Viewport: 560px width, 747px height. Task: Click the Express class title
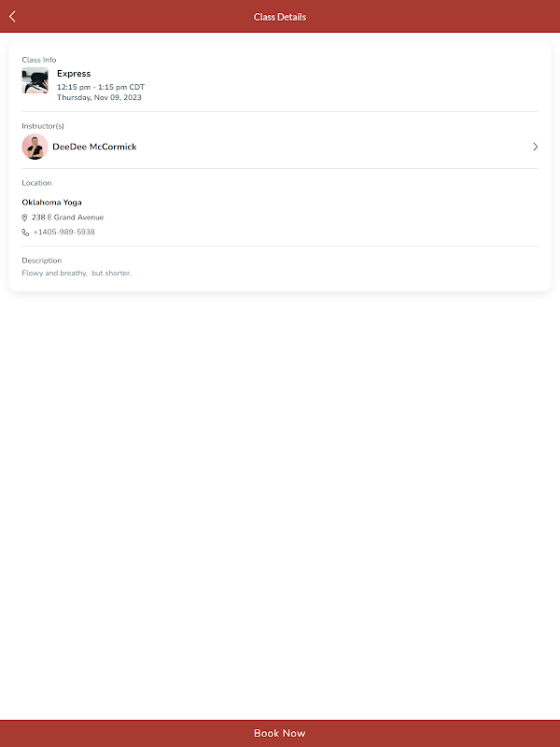point(74,74)
